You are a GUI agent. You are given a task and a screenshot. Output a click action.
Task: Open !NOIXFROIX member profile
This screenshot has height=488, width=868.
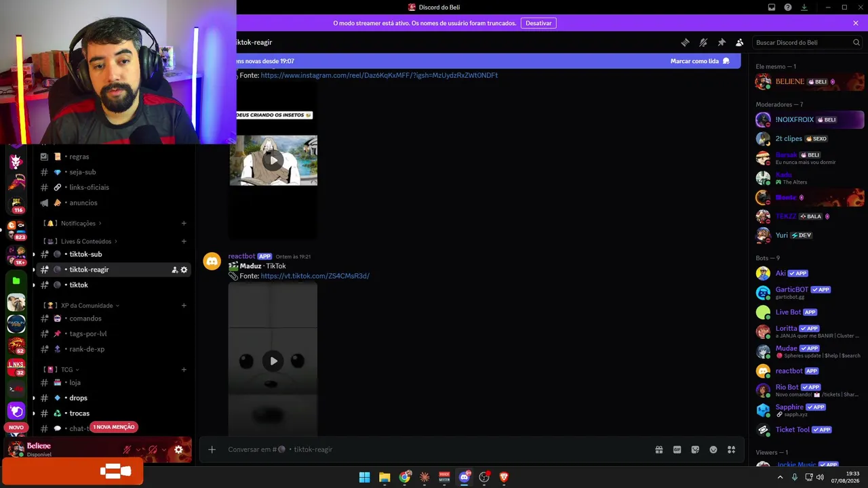(x=810, y=120)
